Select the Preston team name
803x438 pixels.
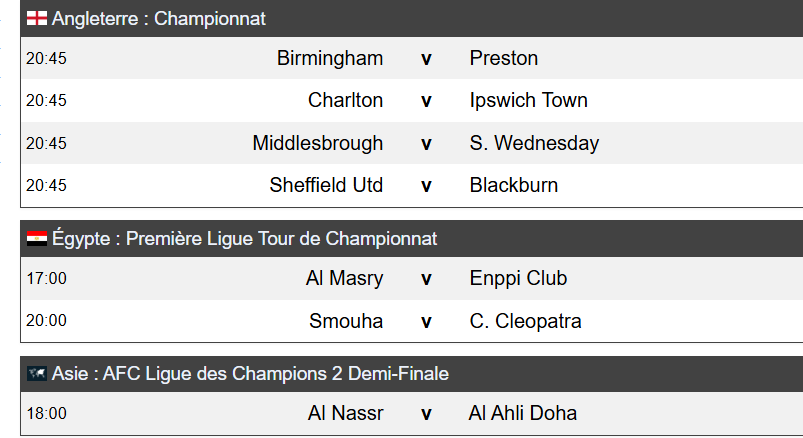pos(504,58)
